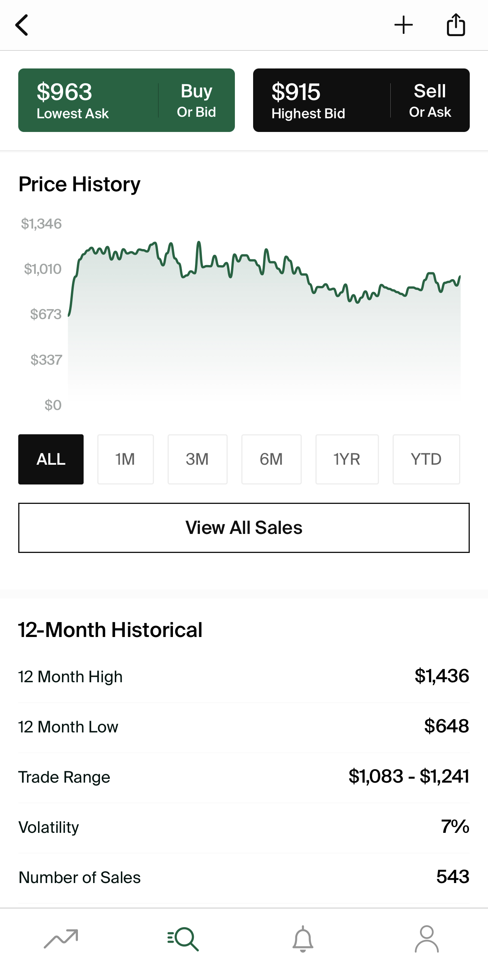Tap the Number of Sales row
Image resolution: width=488 pixels, height=980 pixels.
[244, 877]
